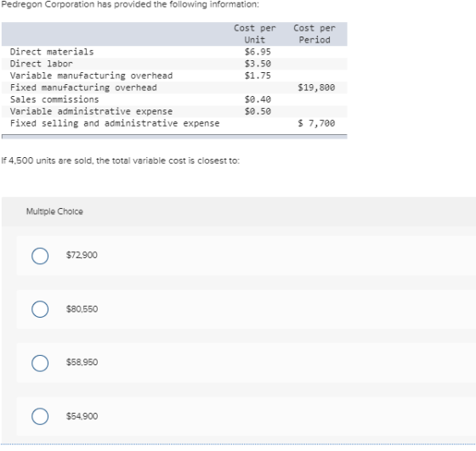Image resolution: width=476 pixels, height=451 pixels.
Task: Click the $54,900 answer label
Action: (82, 416)
